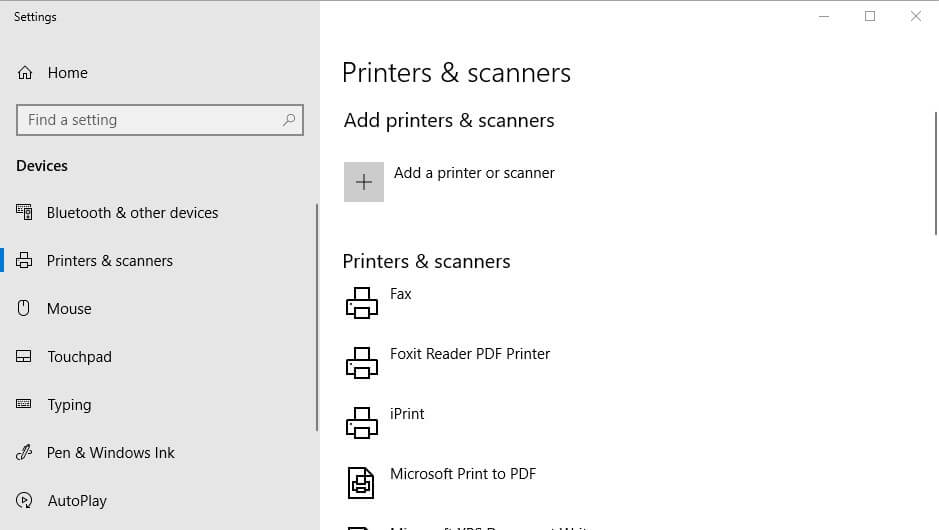Screen dimensions: 939x530
Task: Open Typing settings page
Action: pyautogui.click(x=69, y=405)
